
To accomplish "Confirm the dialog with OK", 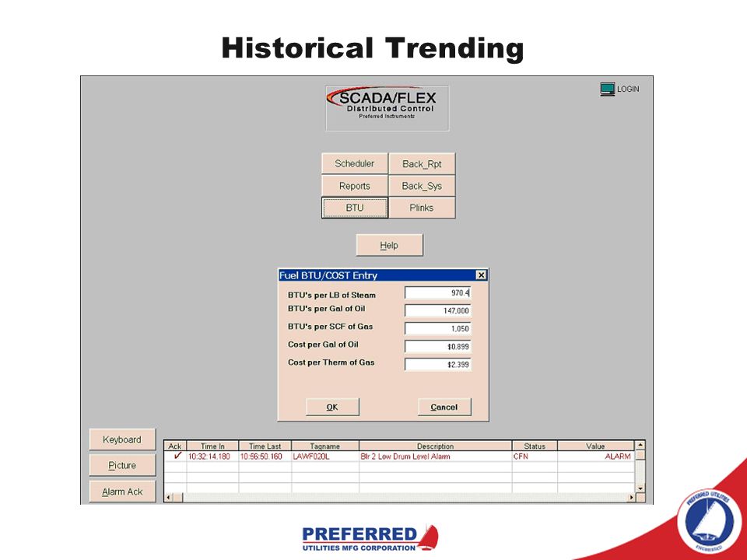I will [332, 407].
